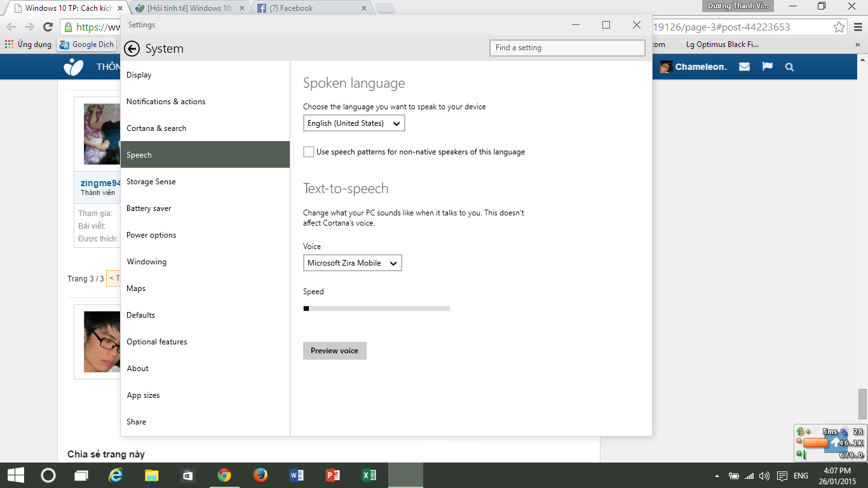Open forum search magnifier icon
868x488 pixels.
[789, 67]
